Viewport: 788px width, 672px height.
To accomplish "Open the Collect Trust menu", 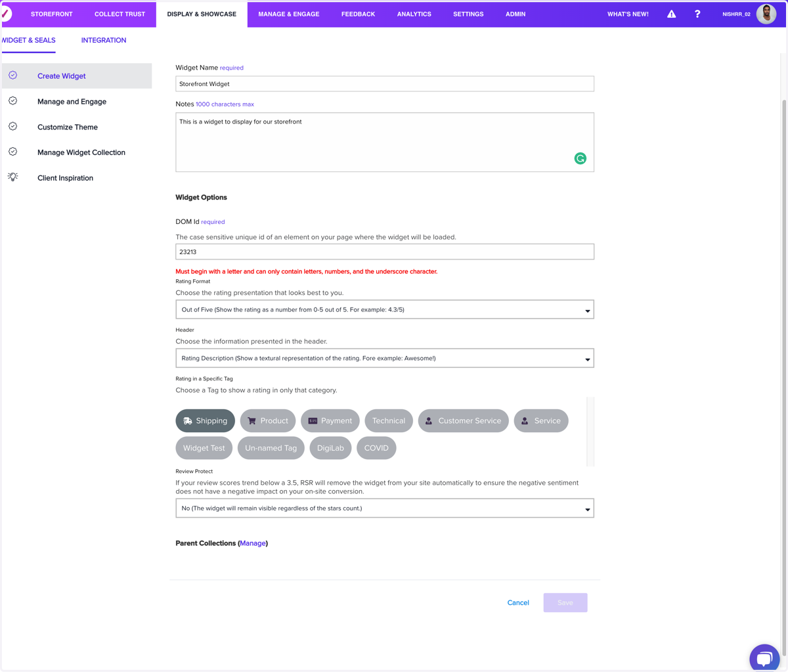I will pos(120,14).
